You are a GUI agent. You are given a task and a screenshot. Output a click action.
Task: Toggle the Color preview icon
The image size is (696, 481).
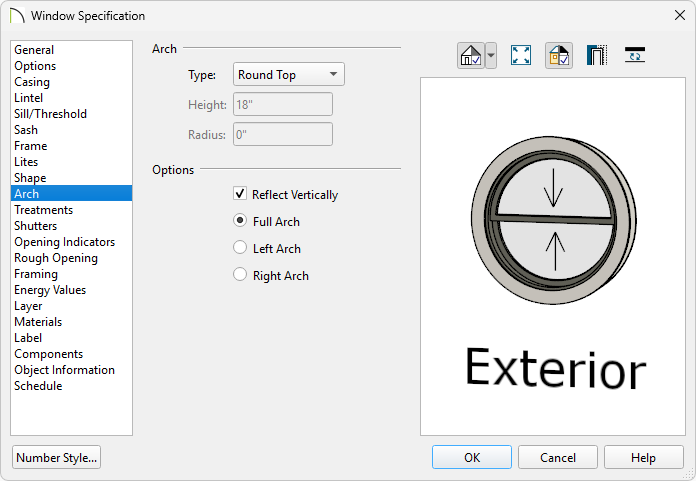pyautogui.click(x=559, y=55)
